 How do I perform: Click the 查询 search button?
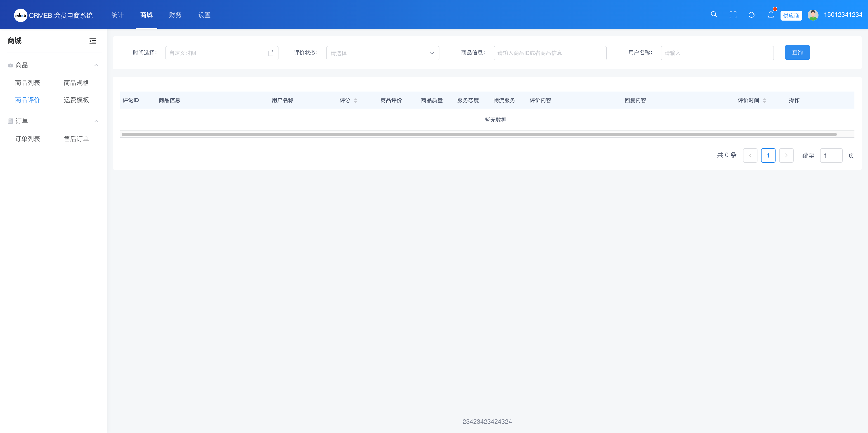[x=797, y=53]
